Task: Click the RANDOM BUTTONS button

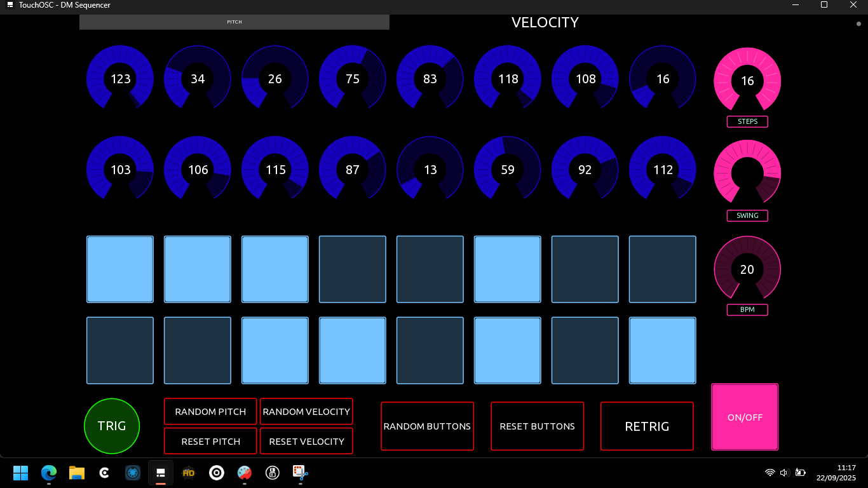Action: (427, 426)
